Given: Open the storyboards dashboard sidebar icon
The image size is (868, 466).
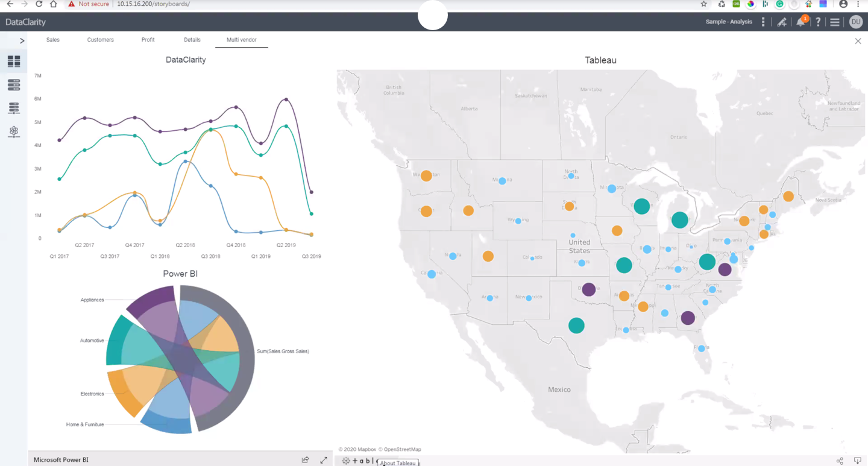Looking at the screenshot, I should [x=14, y=61].
